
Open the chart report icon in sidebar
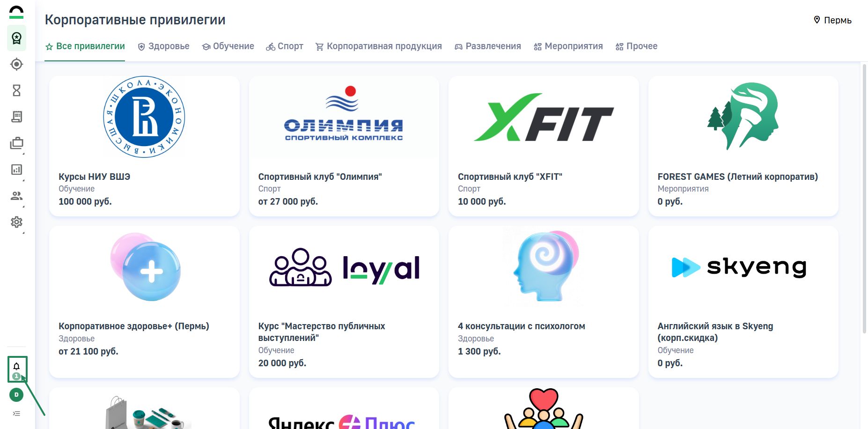[x=16, y=170]
